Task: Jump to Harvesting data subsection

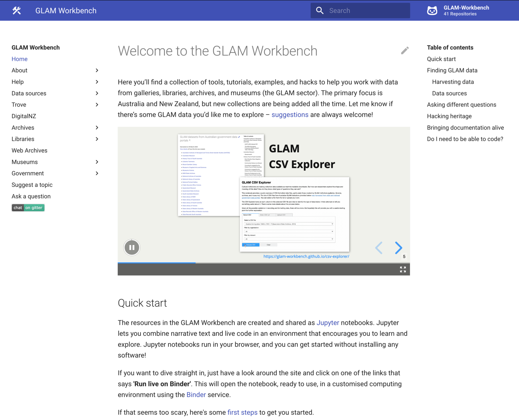Action: click(x=453, y=82)
